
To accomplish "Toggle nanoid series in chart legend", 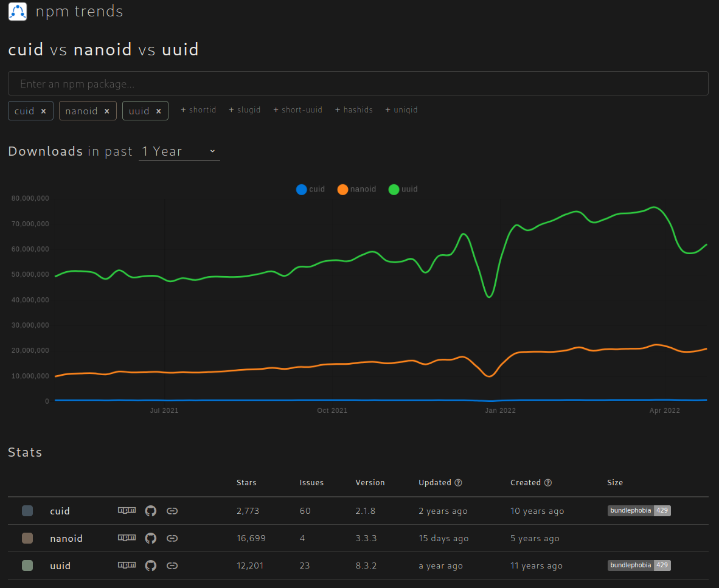I will (x=356, y=189).
